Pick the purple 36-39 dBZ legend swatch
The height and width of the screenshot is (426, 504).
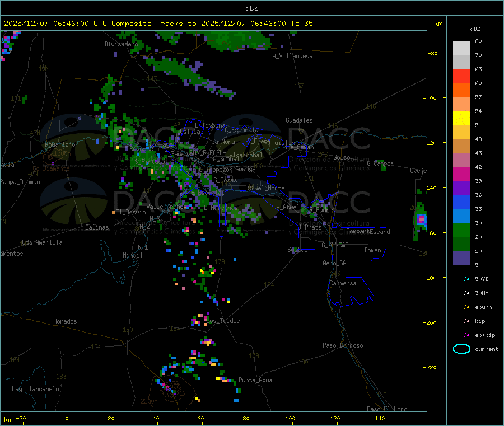pyautogui.click(x=461, y=188)
